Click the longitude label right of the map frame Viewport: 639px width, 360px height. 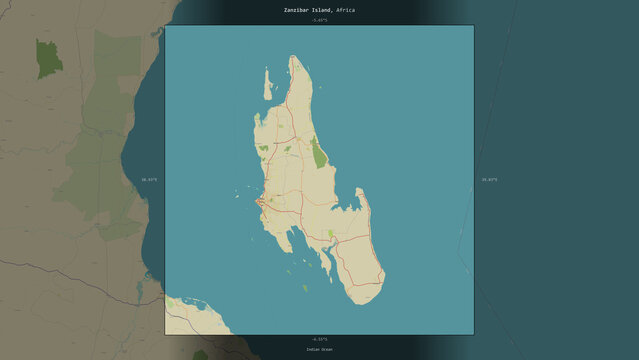489,180
